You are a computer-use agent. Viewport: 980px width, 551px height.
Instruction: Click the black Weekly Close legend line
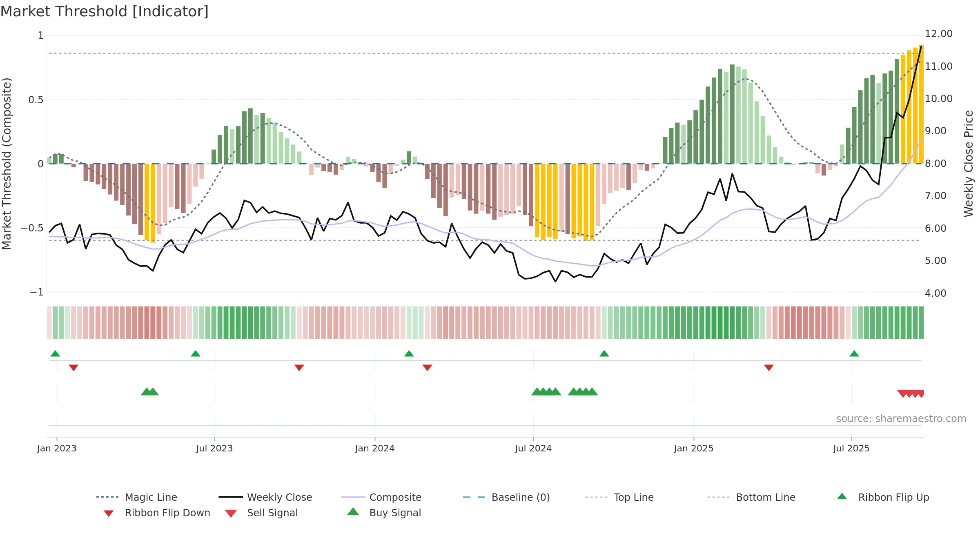click(231, 497)
